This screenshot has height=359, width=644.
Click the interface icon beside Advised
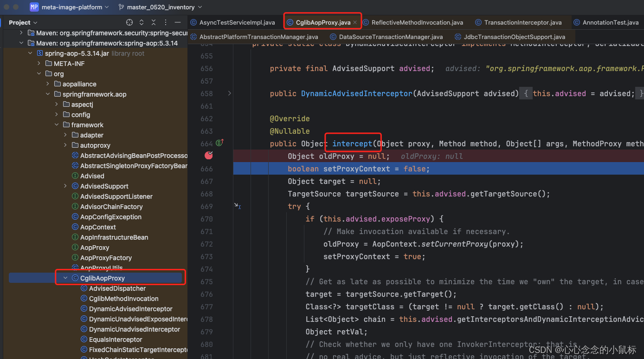[x=75, y=176]
